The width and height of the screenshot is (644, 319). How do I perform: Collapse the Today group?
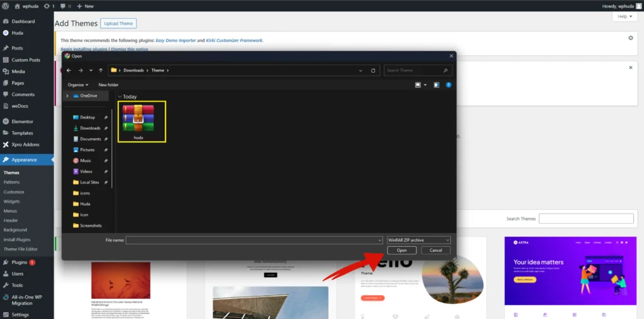(x=120, y=97)
